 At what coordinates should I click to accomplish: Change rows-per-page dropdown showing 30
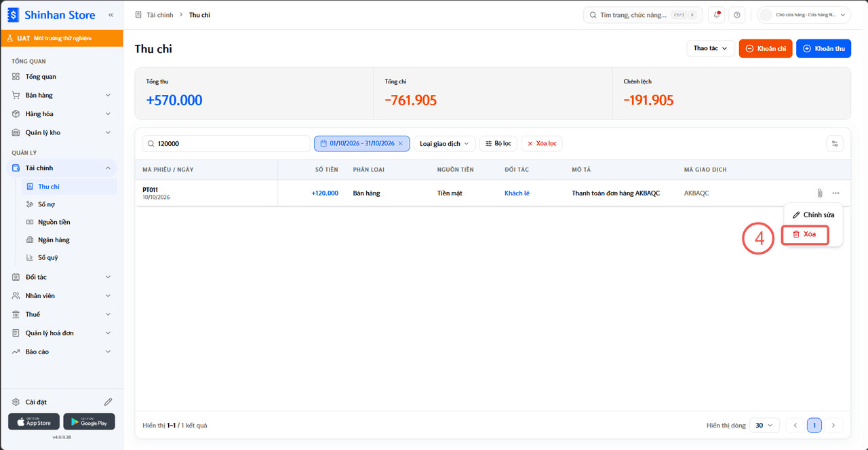pyautogui.click(x=764, y=426)
